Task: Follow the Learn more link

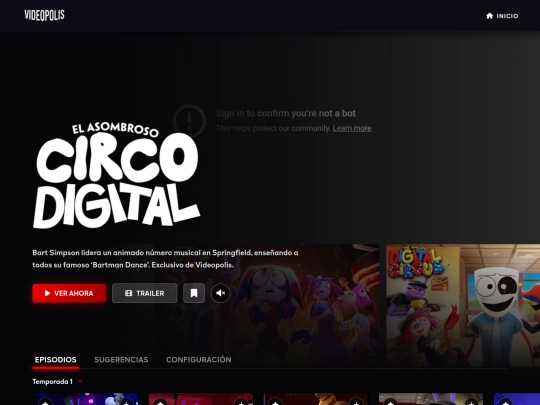Action: (352, 128)
